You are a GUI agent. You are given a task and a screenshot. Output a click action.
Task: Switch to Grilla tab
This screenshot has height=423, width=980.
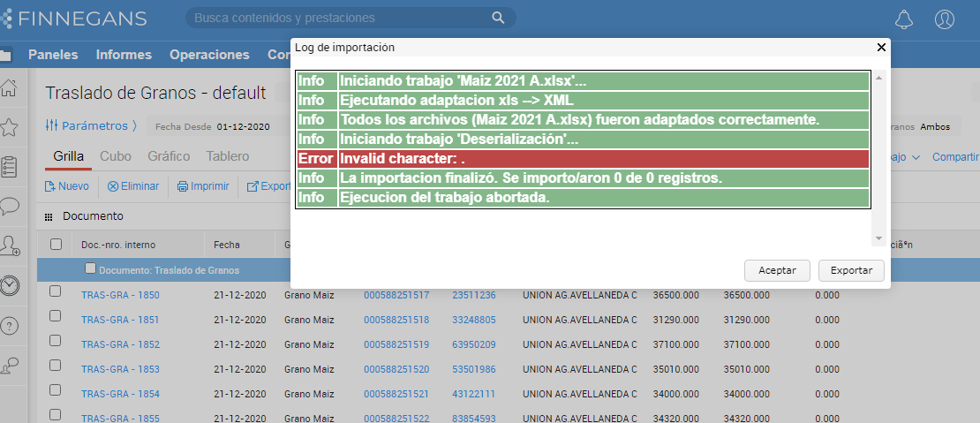tap(69, 156)
